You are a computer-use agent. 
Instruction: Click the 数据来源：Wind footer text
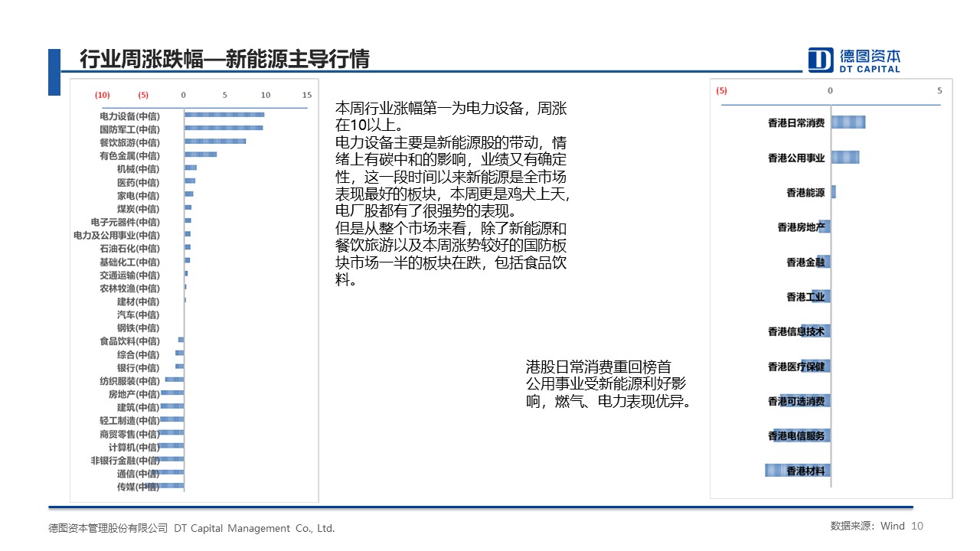tap(867, 526)
